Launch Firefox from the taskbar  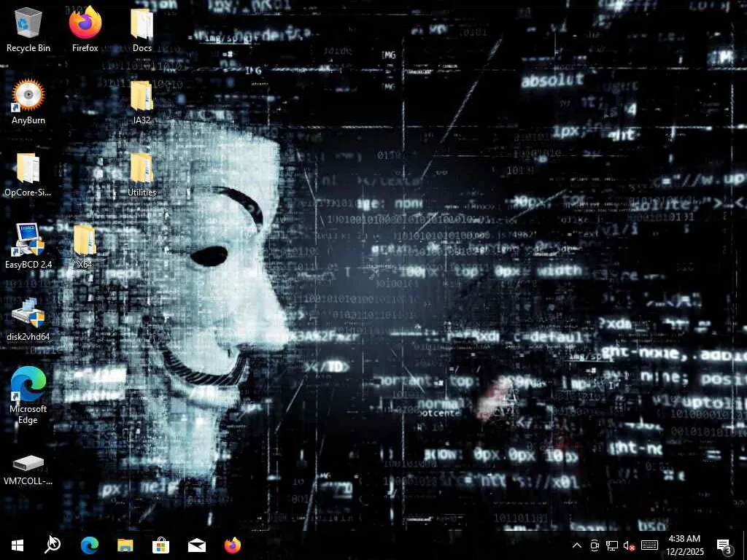click(233, 545)
